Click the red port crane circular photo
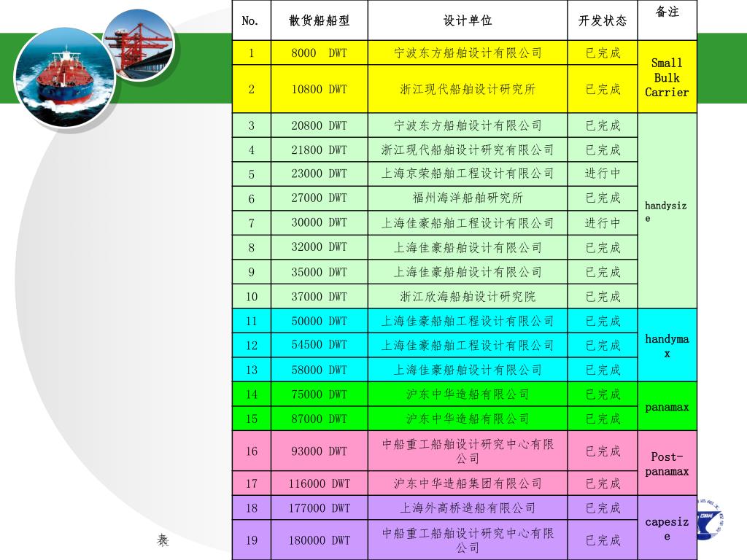The height and width of the screenshot is (560, 747). (x=139, y=46)
